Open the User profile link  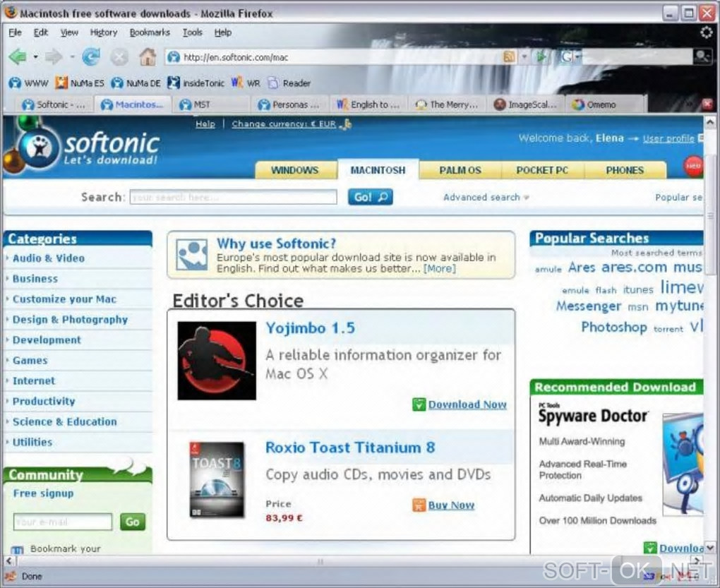pyautogui.click(x=668, y=138)
